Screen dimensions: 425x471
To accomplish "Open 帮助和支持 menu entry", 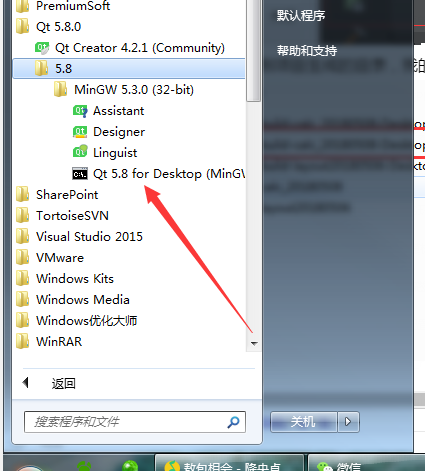I will (x=307, y=51).
